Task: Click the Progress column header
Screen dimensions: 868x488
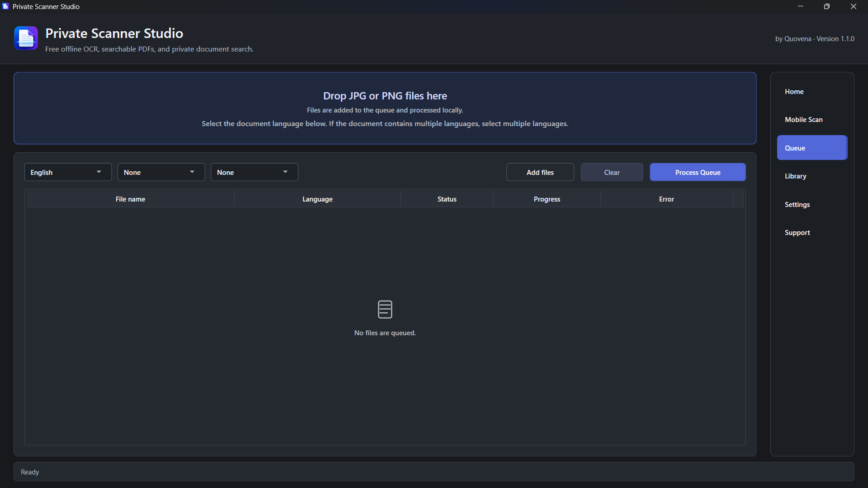Action: coord(547,199)
